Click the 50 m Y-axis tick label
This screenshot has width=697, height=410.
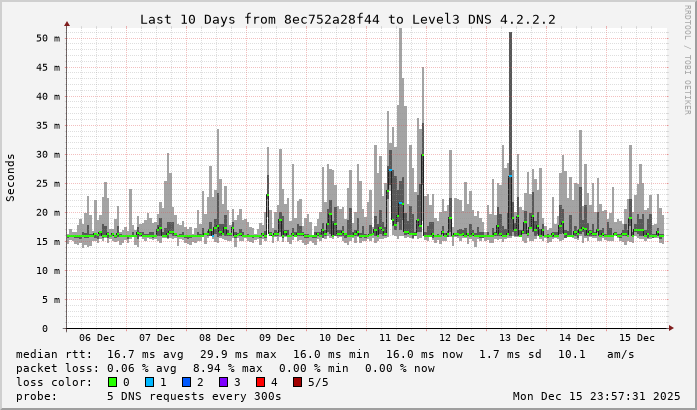tap(48, 38)
